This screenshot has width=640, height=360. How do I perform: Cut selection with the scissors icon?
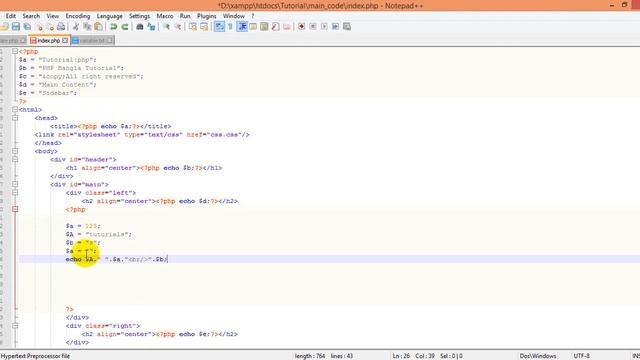(76, 27)
